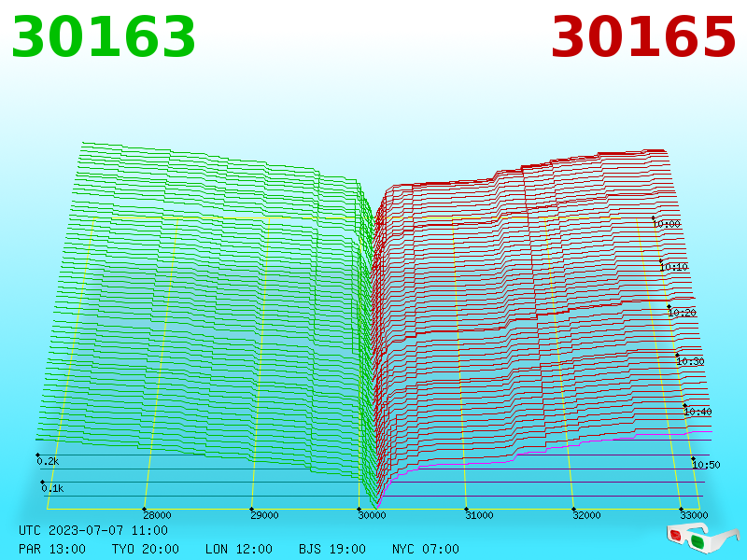Click the 10:10 time axis label
Image resolution: width=747 pixels, height=560 pixels.
(674, 267)
